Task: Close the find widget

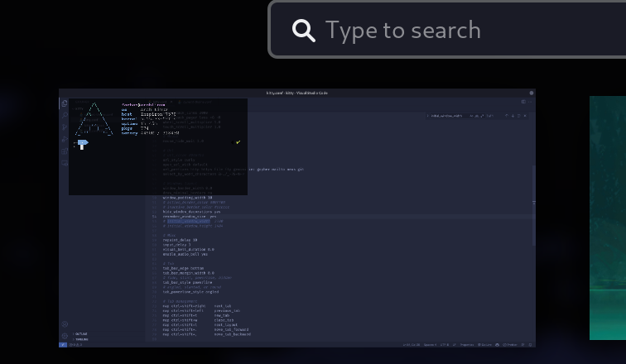Action: click(x=525, y=116)
